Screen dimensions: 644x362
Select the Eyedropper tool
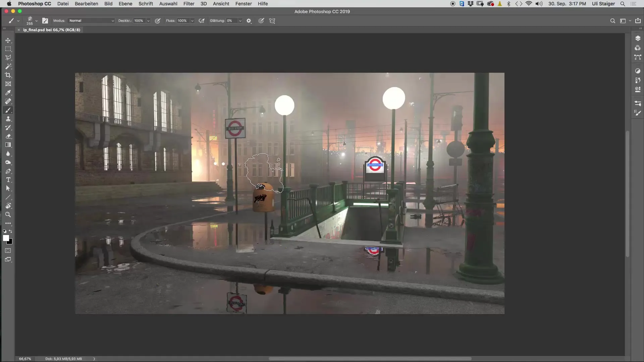[x=8, y=93]
